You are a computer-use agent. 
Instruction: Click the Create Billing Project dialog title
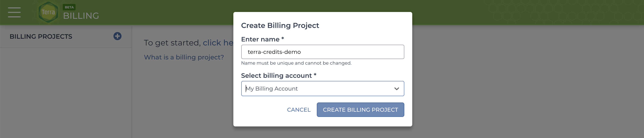tap(280, 25)
